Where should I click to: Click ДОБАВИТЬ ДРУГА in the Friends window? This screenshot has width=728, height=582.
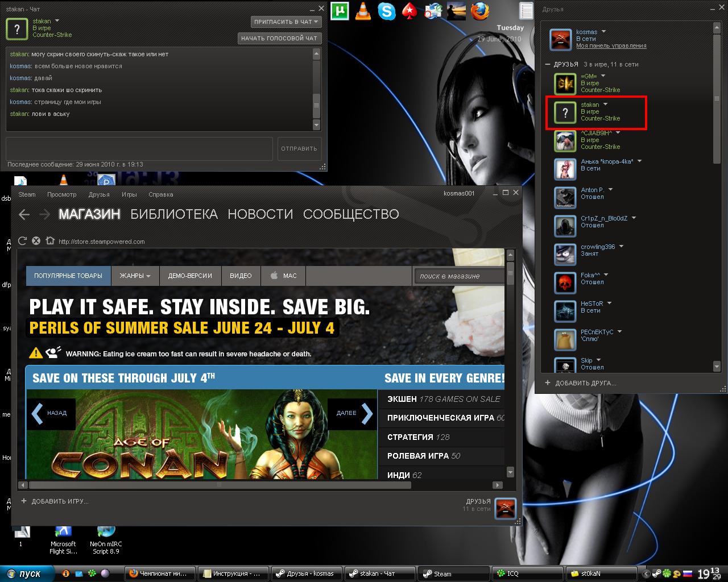pyautogui.click(x=580, y=383)
